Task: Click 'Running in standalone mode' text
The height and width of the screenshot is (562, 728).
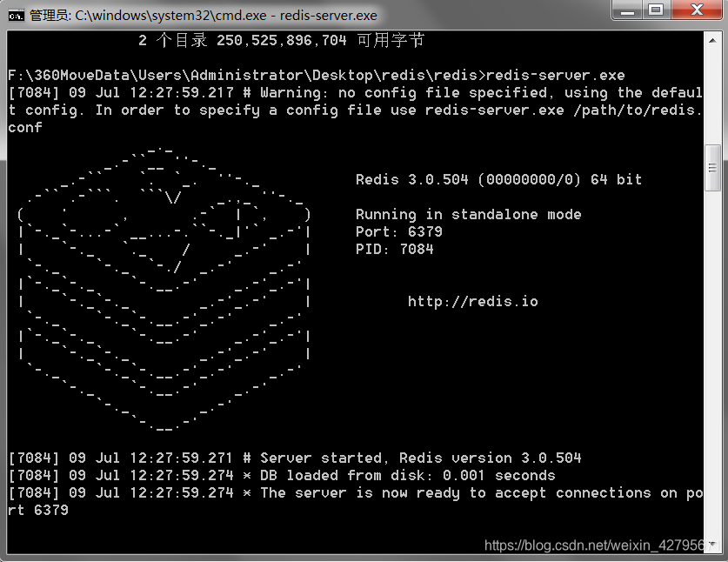Action: [469, 215]
